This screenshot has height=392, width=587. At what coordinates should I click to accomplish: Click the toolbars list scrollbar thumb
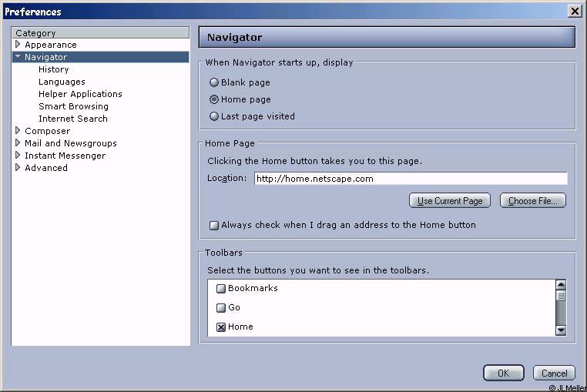coord(561,296)
